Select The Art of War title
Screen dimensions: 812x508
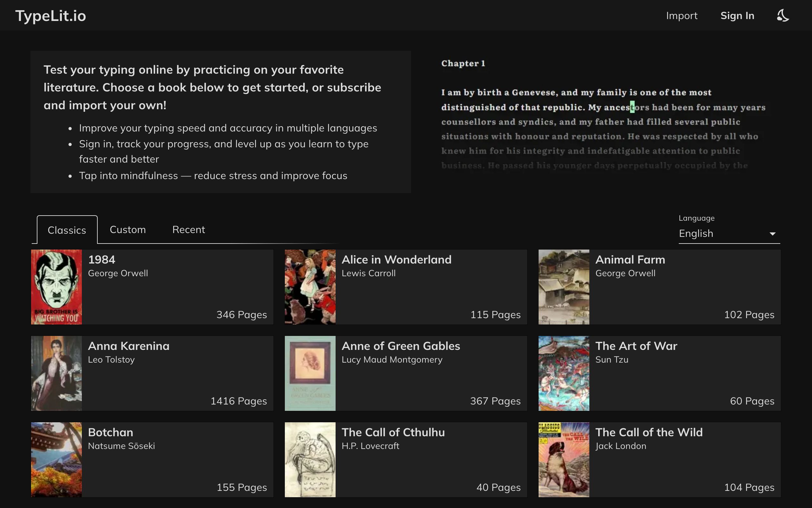[636, 346]
